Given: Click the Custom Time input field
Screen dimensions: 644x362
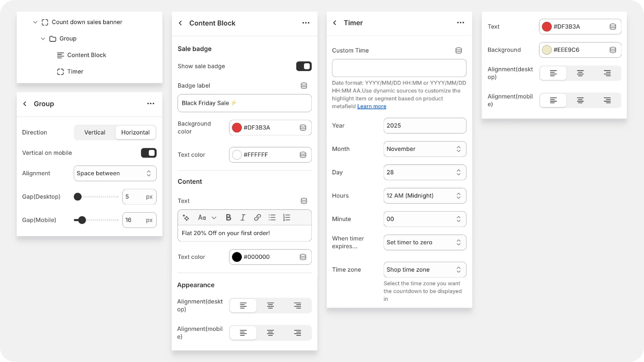Looking at the screenshot, I should (399, 68).
